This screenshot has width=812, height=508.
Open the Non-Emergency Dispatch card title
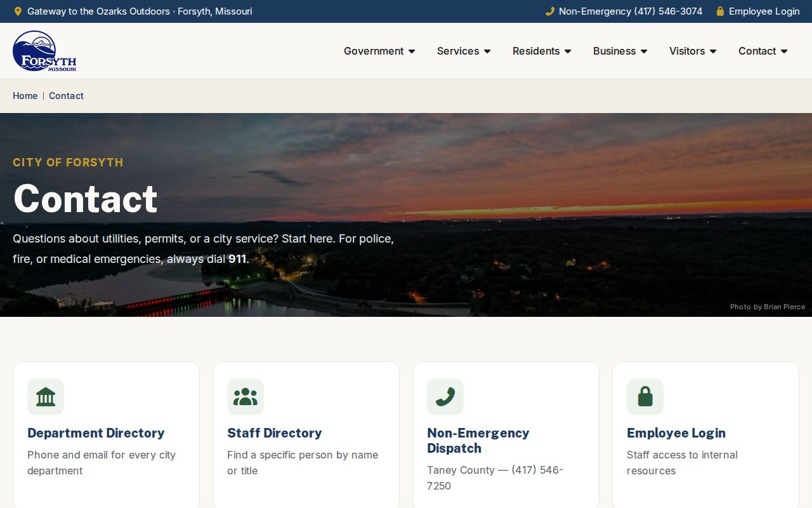(x=478, y=441)
